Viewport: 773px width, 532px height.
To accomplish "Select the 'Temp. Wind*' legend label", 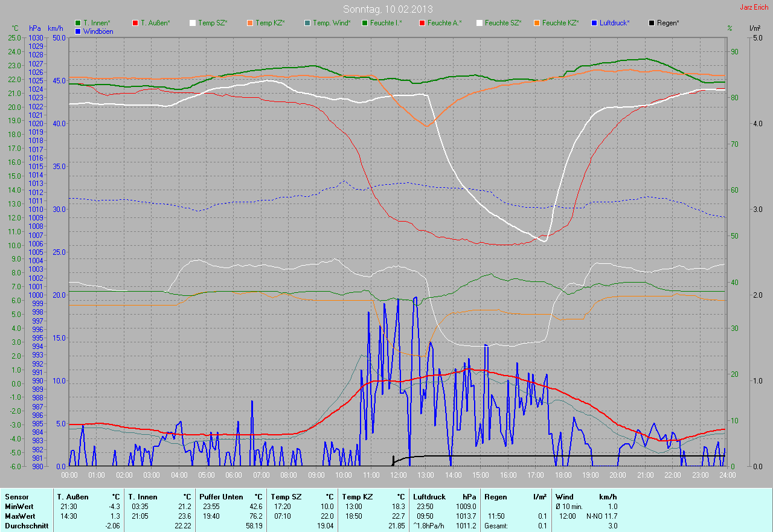I will [331, 23].
